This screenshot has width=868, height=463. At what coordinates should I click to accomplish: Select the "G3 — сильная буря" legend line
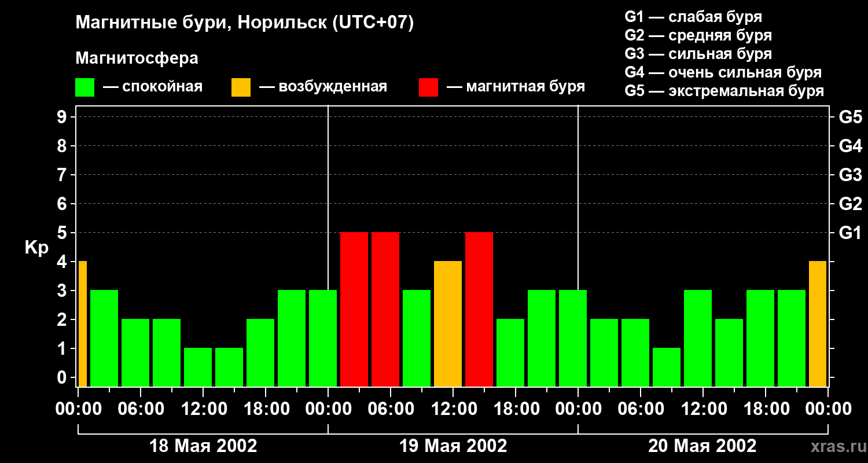click(x=698, y=54)
